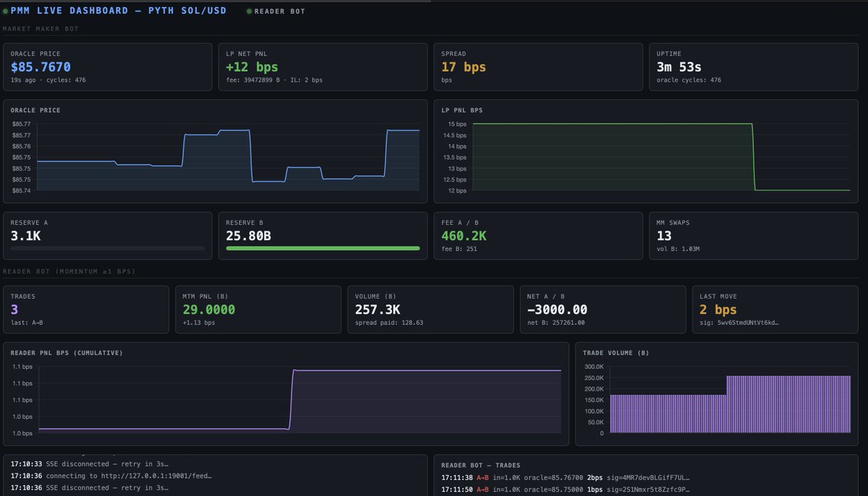Click the TRADE VOLUME (B) chart title
This screenshot has width=868, height=496.
(x=617, y=353)
